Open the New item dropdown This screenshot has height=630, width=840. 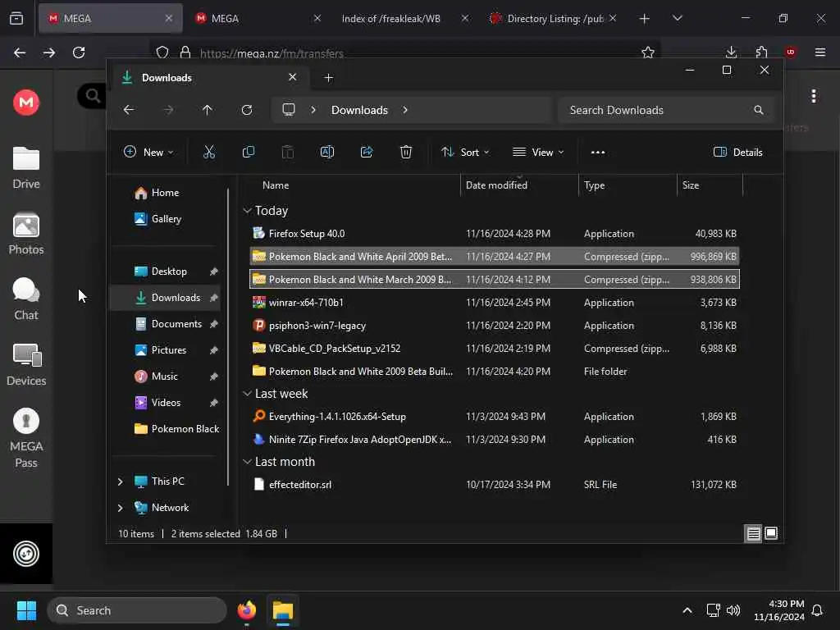[x=148, y=152]
